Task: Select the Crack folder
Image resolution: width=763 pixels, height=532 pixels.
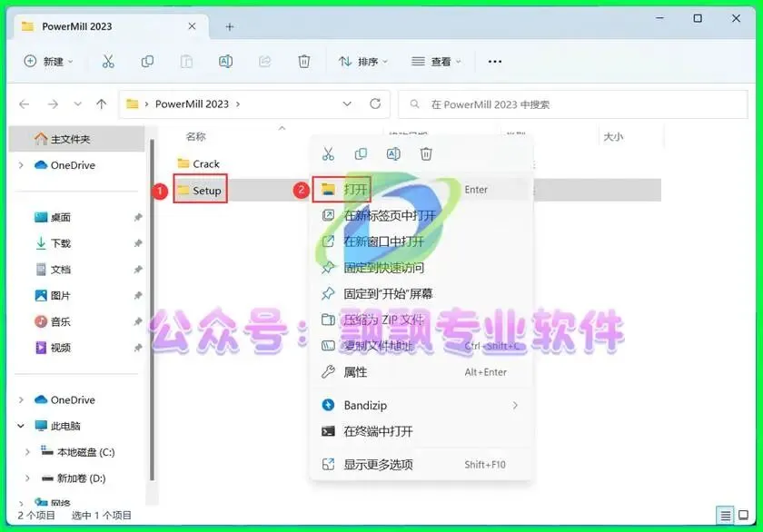Action: [x=199, y=164]
